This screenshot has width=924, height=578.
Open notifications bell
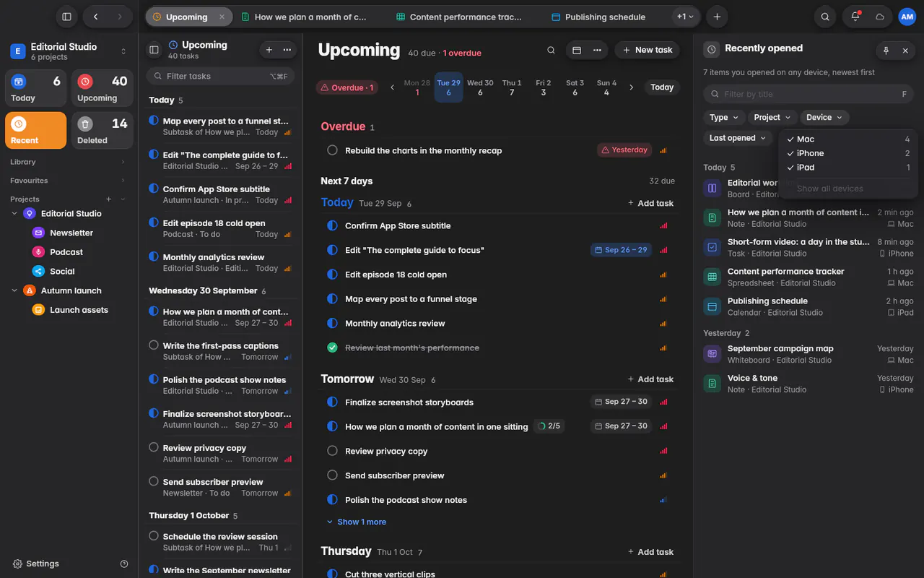[855, 17]
